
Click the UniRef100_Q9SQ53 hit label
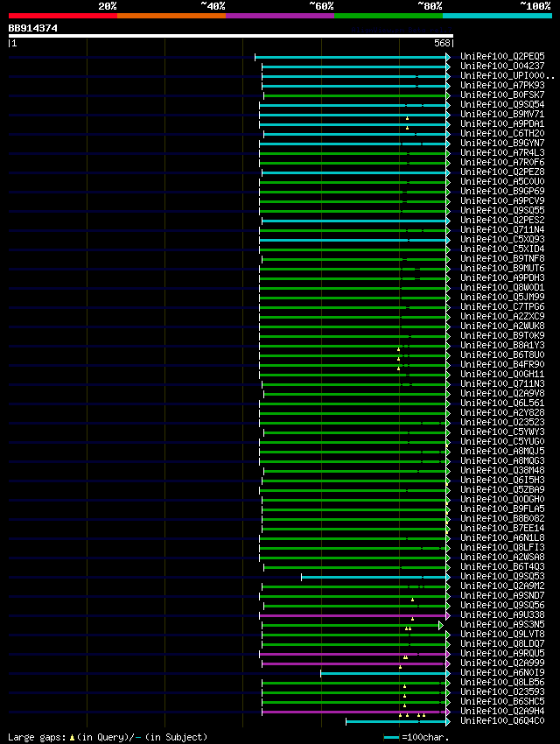[x=502, y=577]
